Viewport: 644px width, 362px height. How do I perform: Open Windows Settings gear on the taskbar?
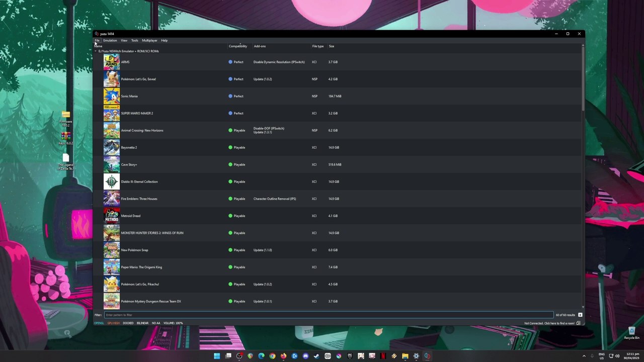click(416, 356)
